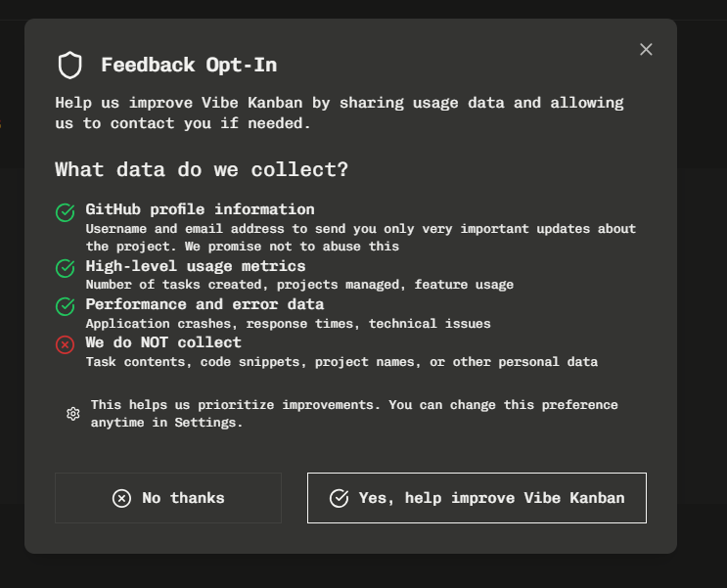Close the Feedback Opt-In dialog

coord(646,49)
